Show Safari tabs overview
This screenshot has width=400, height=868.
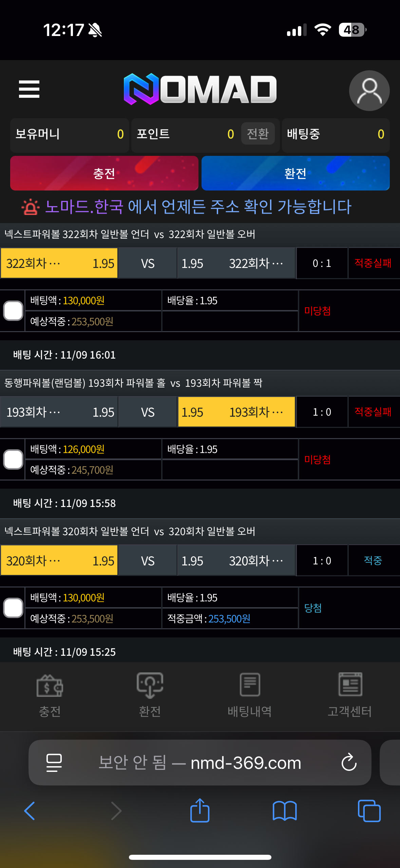tap(369, 811)
